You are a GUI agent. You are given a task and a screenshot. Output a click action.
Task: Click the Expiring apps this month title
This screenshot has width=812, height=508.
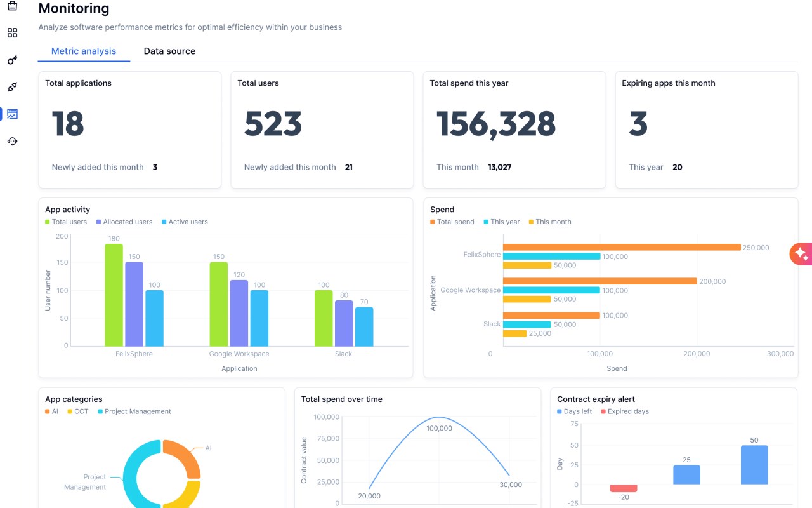669,83
